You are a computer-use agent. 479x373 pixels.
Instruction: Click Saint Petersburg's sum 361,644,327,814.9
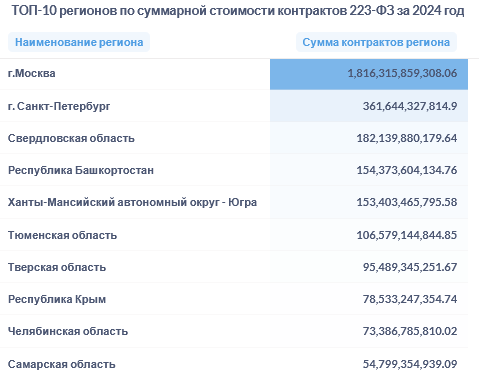[x=410, y=106]
